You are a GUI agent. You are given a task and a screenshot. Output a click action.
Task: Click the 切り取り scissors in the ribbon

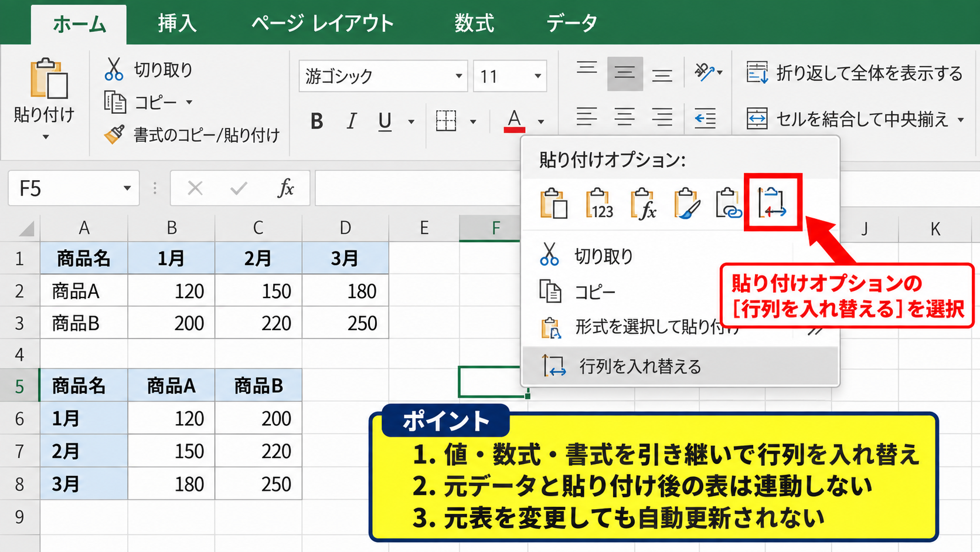114,69
